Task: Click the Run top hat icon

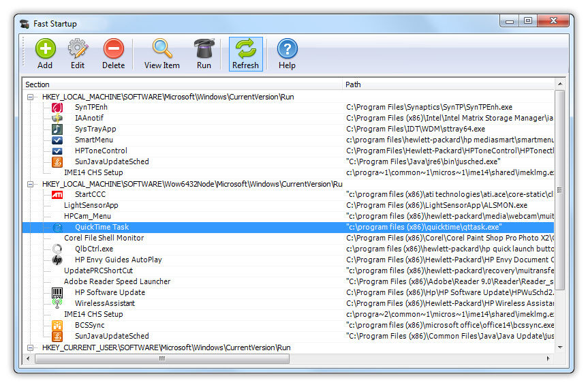Action: click(204, 50)
